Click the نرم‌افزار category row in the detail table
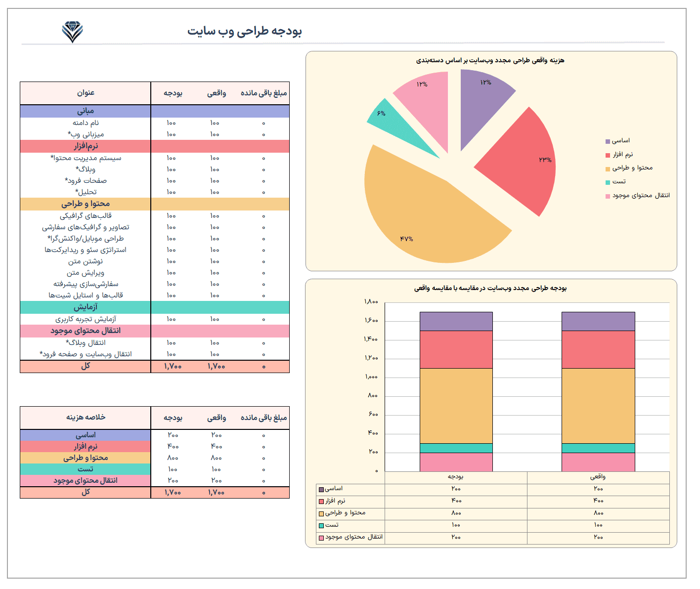 tap(155, 146)
